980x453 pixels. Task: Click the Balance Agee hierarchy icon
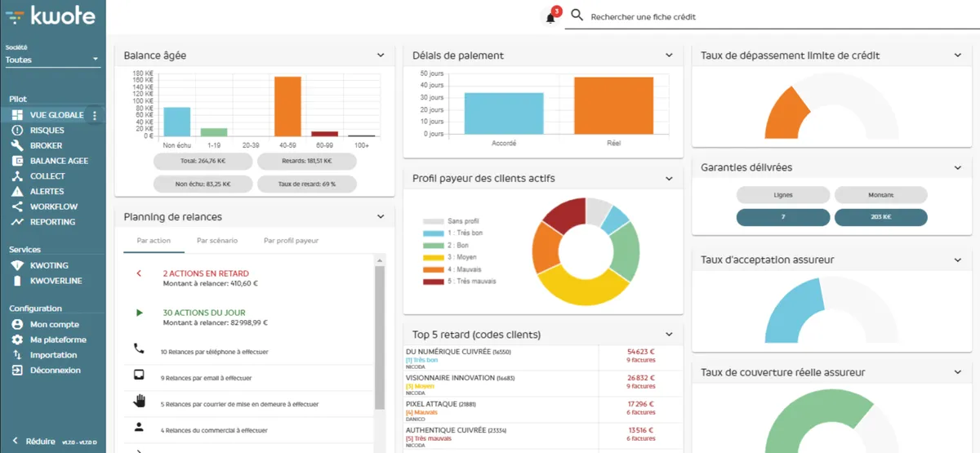pos(16,161)
